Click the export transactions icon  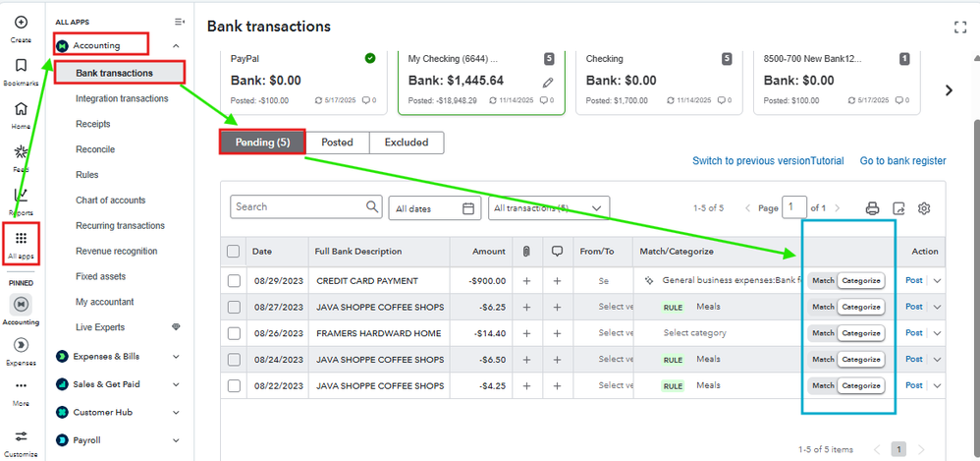click(898, 208)
